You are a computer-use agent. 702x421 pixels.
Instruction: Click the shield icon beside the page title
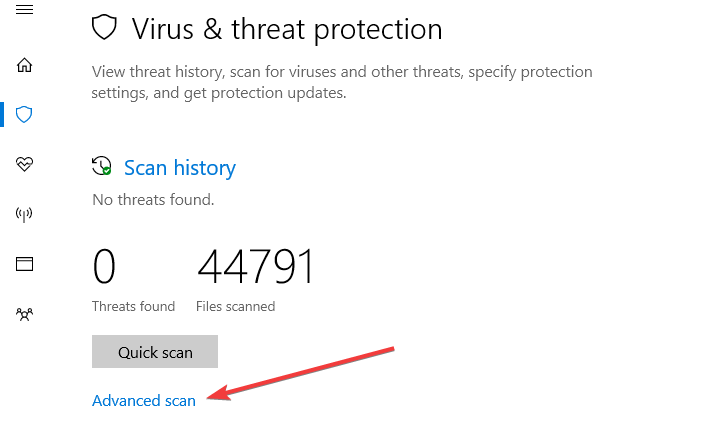(x=104, y=27)
